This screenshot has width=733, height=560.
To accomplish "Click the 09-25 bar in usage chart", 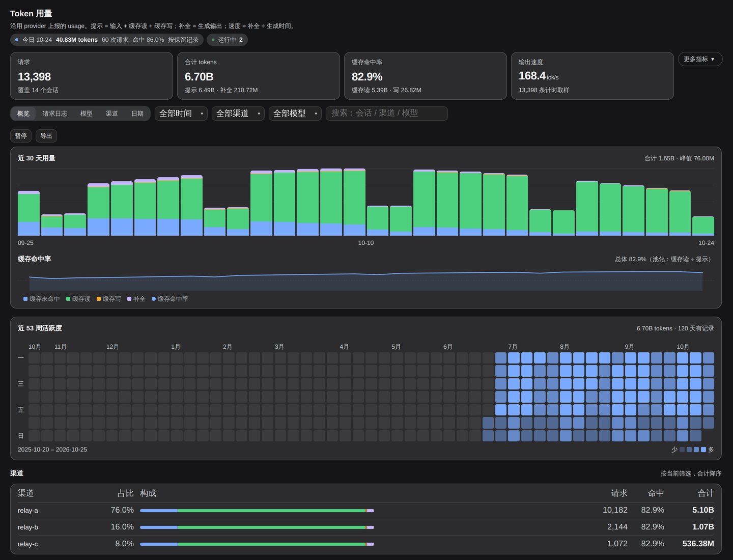I will pos(29,213).
